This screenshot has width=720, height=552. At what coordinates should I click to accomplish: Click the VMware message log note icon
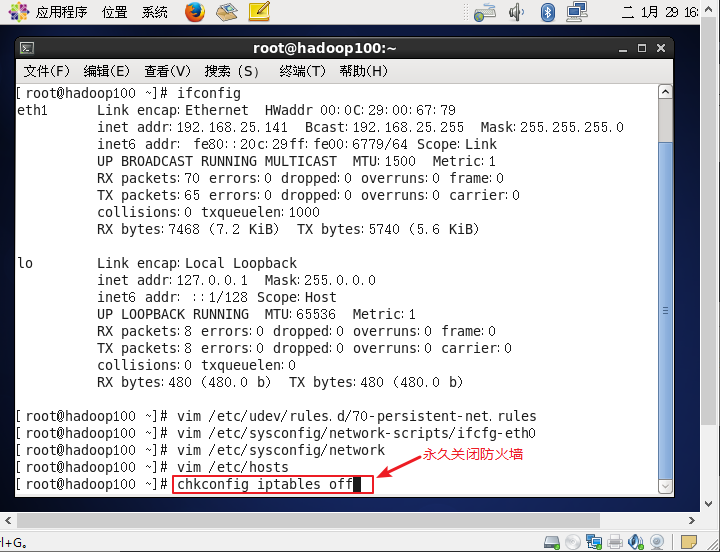[x=689, y=542]
